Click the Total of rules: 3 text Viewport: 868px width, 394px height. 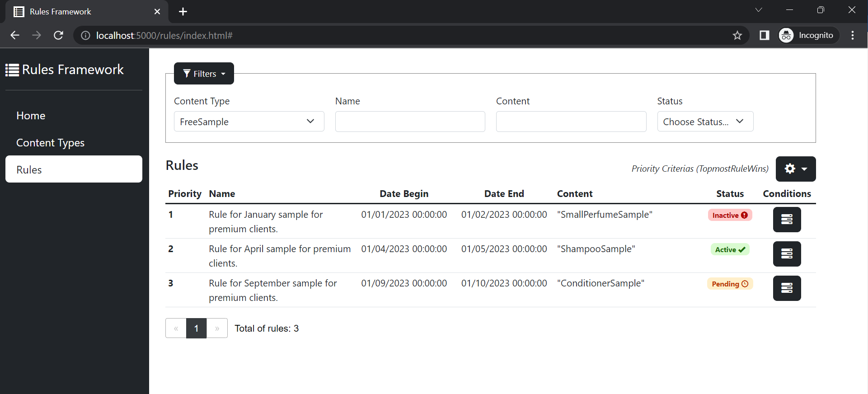coord(267,328)
